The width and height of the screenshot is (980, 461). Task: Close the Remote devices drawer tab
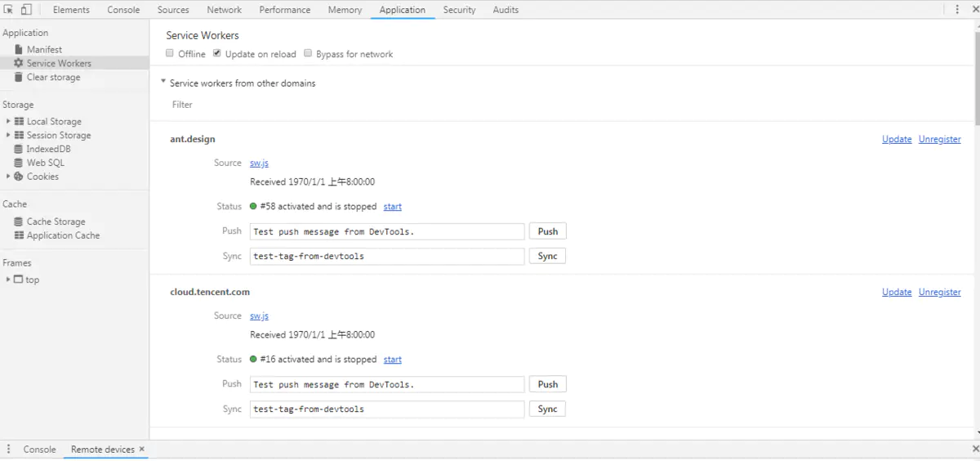141,450
